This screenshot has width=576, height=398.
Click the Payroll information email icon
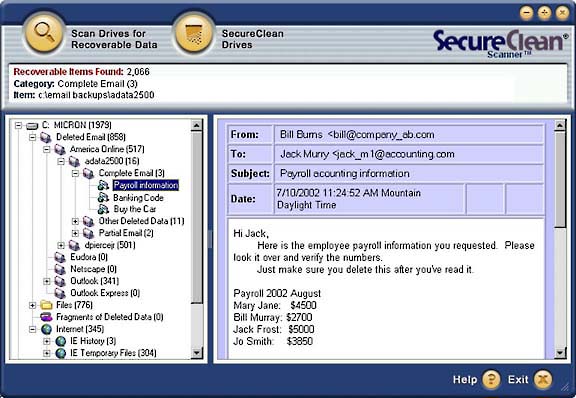point(103,185)
